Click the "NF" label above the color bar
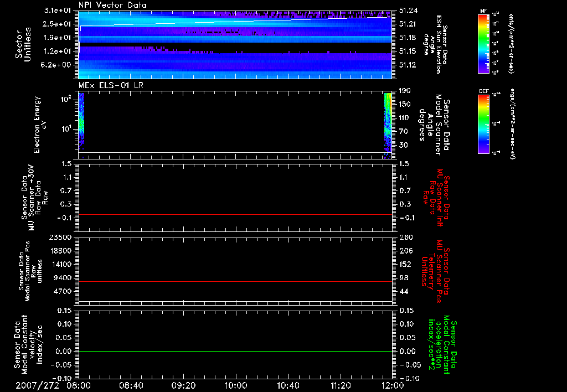Image resolution: width=567 pixels, height=392 pixels. coord(483,11)
